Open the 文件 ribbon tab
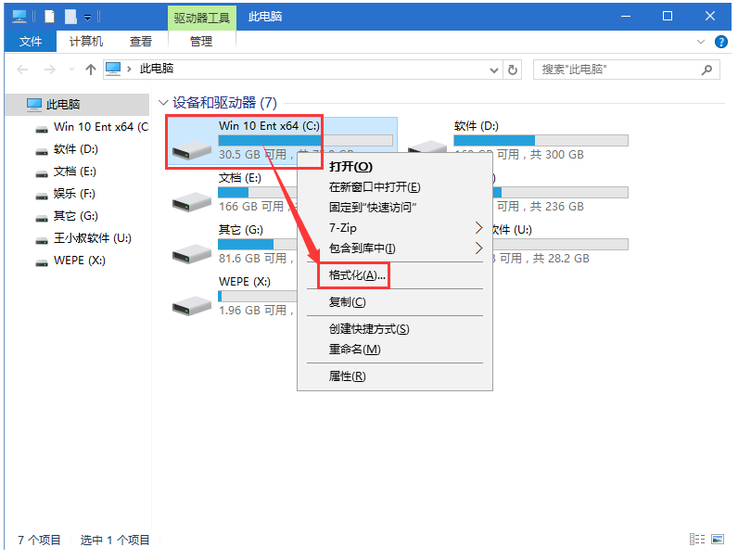The height and width of the screenshot is (560, 751). [31, 42]
